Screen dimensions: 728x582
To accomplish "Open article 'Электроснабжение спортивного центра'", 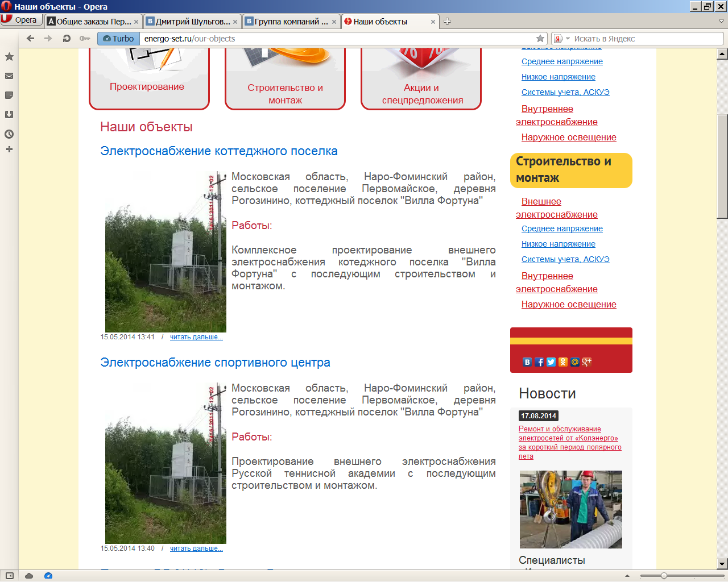I will [215, 363].
